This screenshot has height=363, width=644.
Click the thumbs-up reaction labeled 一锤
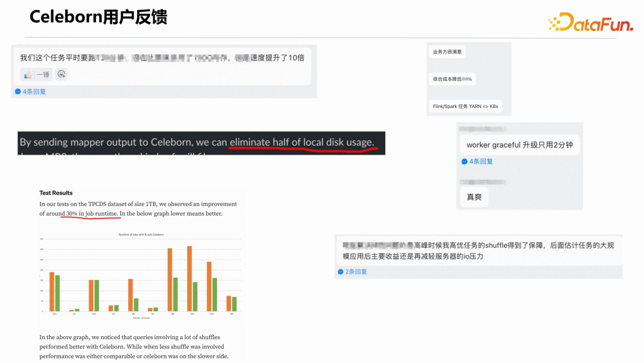pos(36,75)
